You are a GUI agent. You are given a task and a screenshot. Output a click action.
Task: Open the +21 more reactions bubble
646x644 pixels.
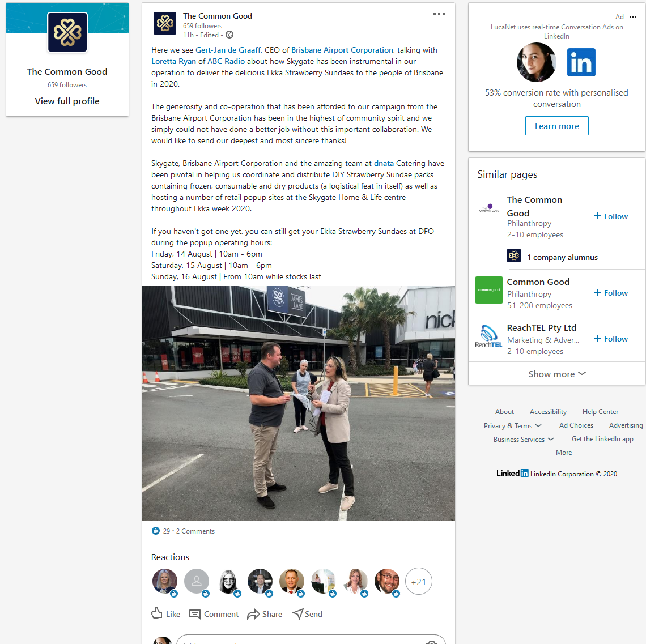click(419, 581)
